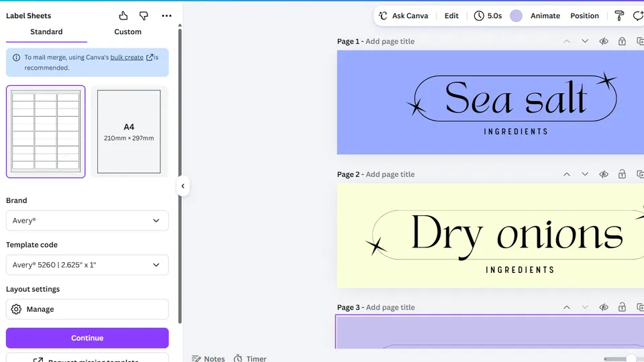Open the Template code dropdown Avery 5260
This screenshot has width=644, height=362.
point(87,265)
